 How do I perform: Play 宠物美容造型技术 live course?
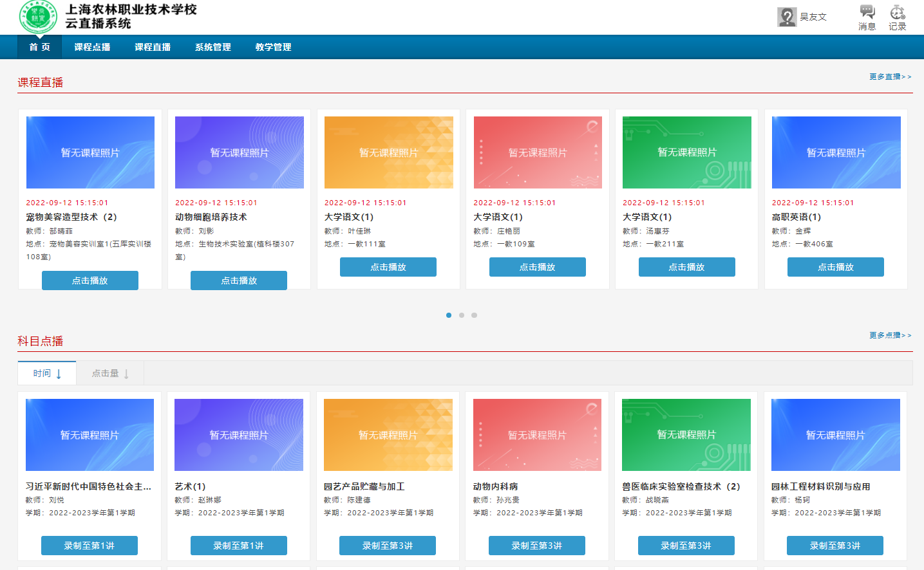pyautogui.click(x=90, y=280)
